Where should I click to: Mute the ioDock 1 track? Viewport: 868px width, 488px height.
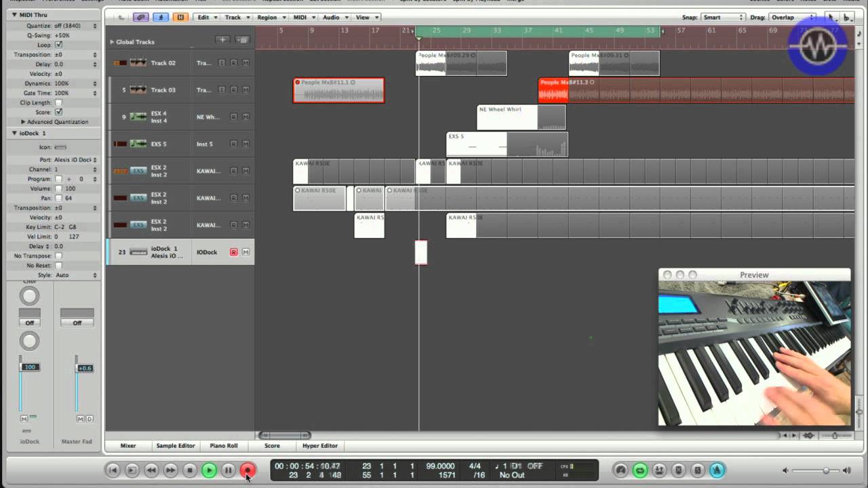[x=245, y=252]
